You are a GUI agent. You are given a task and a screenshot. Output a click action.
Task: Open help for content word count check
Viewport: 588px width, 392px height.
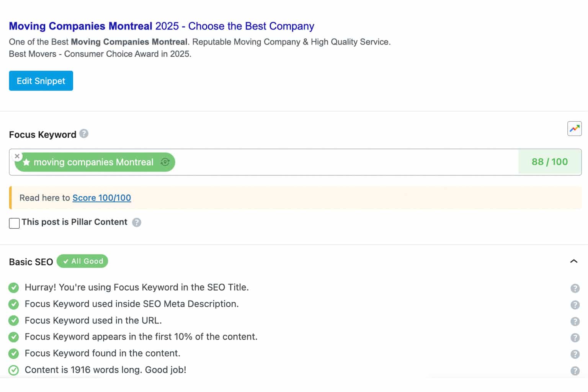[x=575, y=371]
